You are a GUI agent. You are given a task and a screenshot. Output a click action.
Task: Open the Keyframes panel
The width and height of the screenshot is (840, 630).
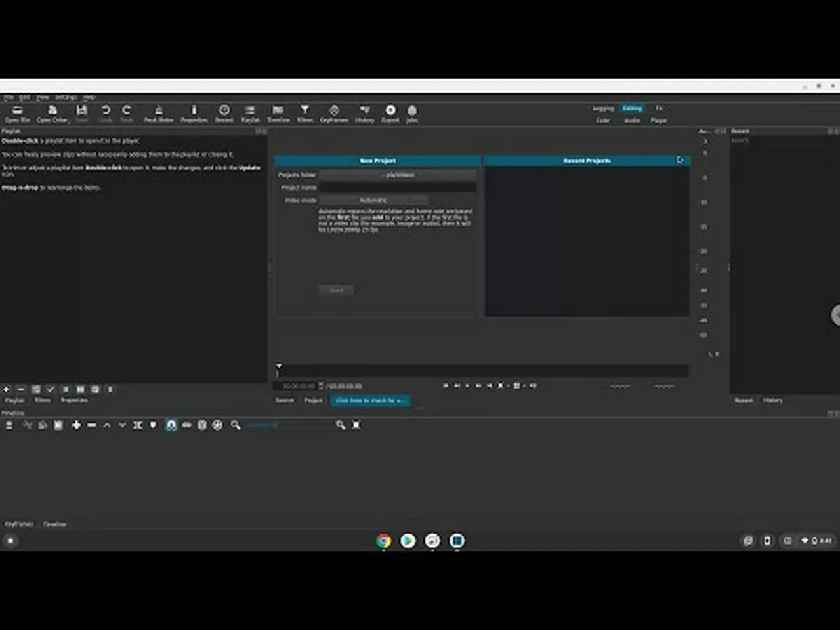[334, 113]
